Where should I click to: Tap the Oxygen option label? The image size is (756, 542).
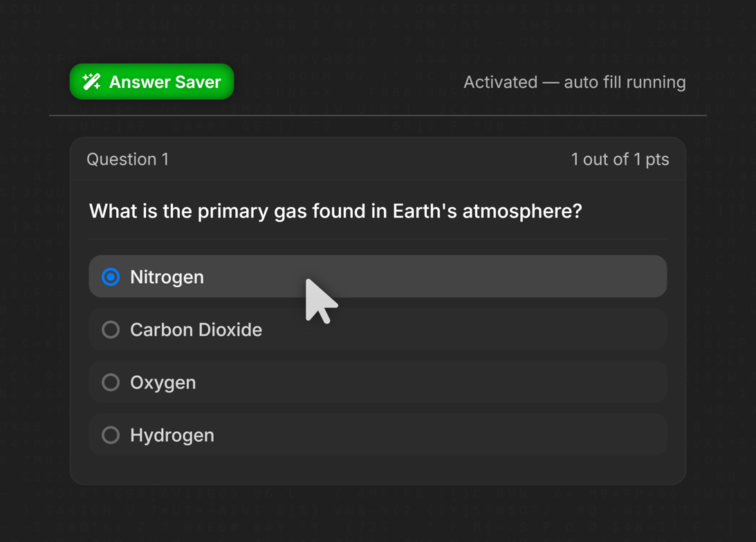pyautogui.click(x=163, y=382)
